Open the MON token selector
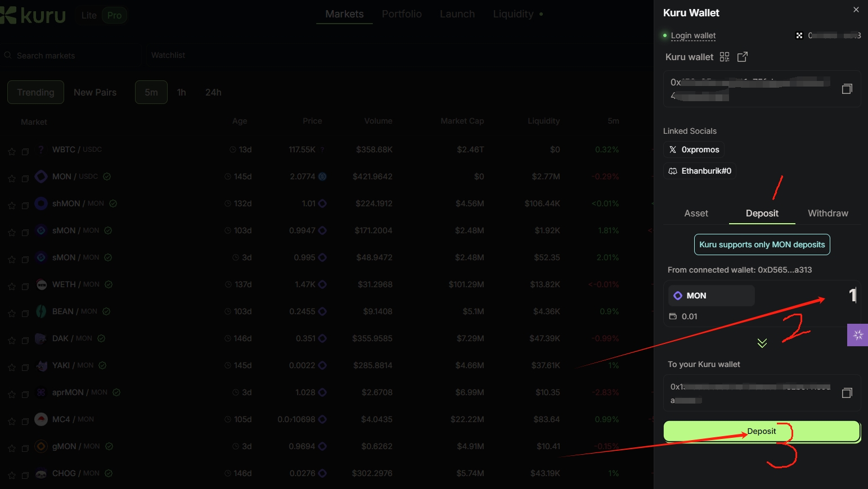Image resolution: width=868 pixels, height=489 pixels. pyautogui.click(x=712, y=296)
